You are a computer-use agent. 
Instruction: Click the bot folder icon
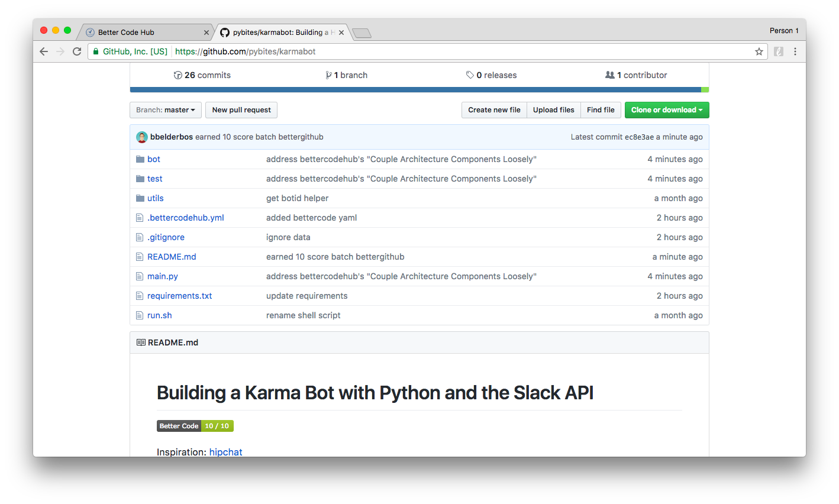pos(140,159)
